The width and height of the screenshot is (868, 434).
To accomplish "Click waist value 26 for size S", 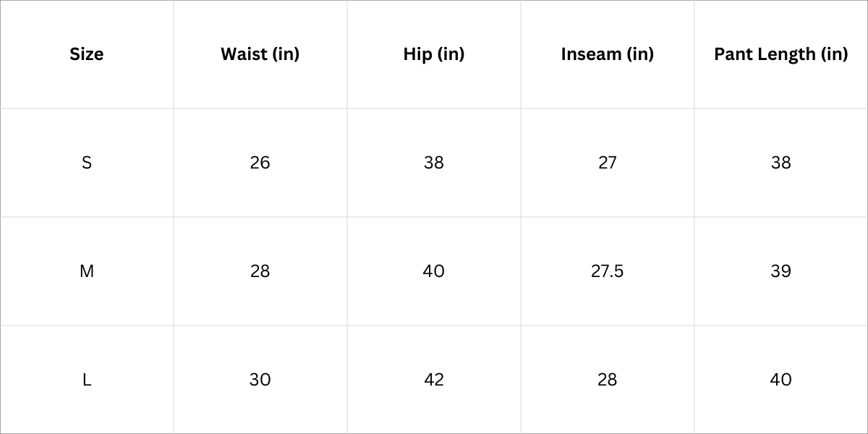I will point(260,163).
